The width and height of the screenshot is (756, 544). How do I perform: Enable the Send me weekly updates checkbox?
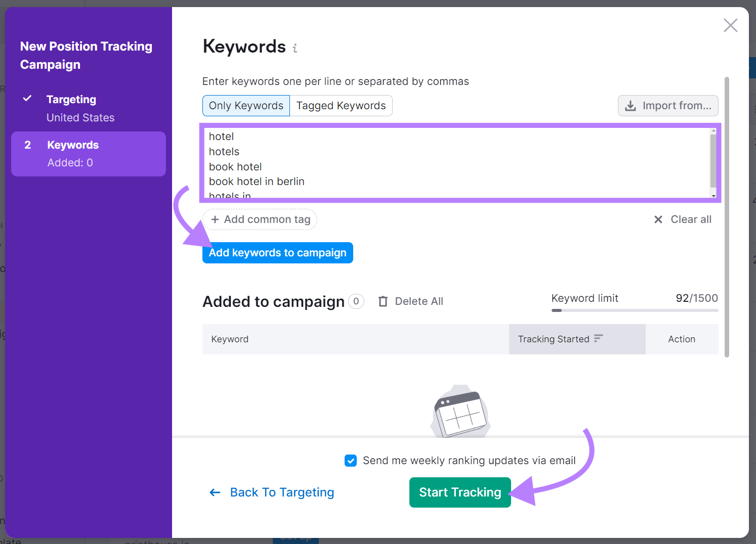(x=351, y=461)
